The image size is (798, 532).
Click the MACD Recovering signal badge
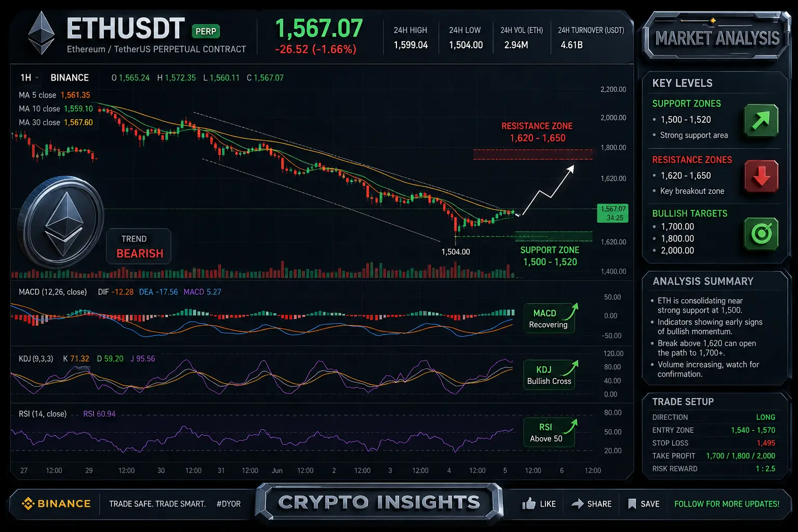click(549, 318)
